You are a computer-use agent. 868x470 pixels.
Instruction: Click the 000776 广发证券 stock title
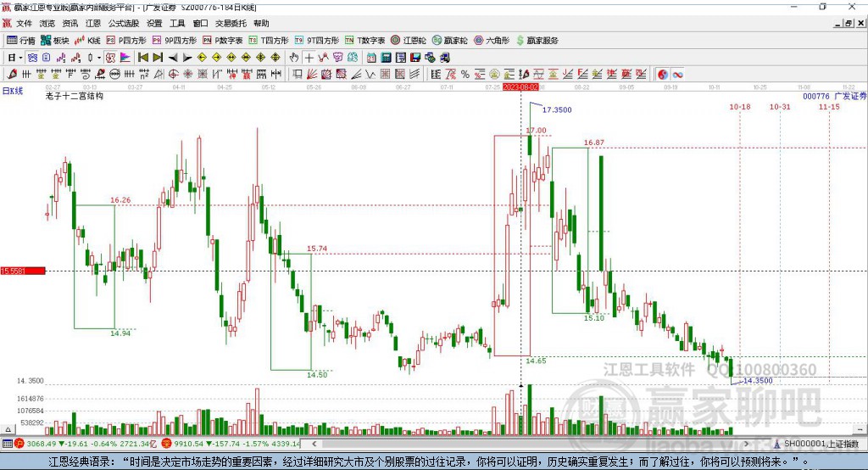[x=835, y=97]
